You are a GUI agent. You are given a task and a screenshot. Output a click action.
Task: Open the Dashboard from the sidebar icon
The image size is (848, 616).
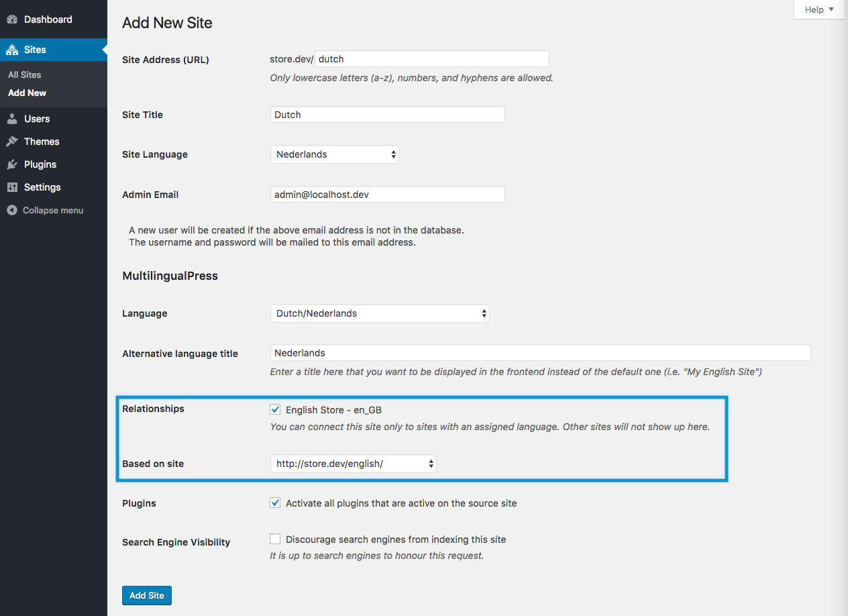pyautogui.click(x=11, y=19)
